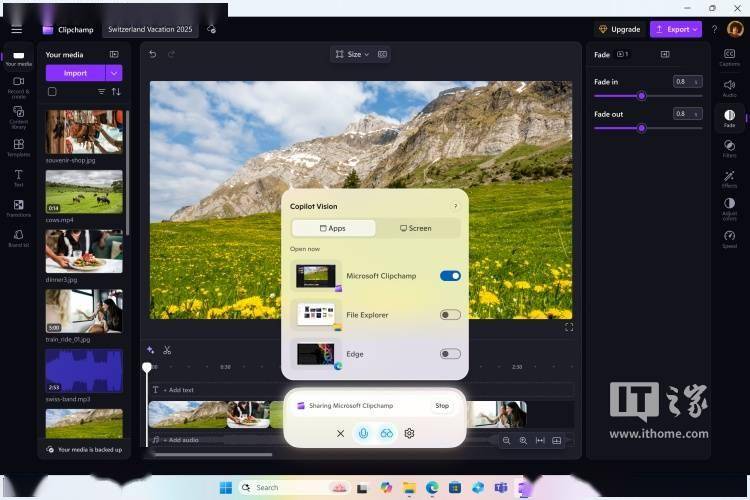
Task: Open the Speed panel
Action: point(729,239)
